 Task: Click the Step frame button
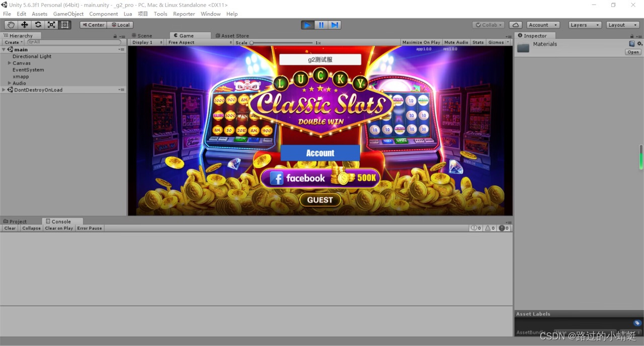[x=335, y=25]
